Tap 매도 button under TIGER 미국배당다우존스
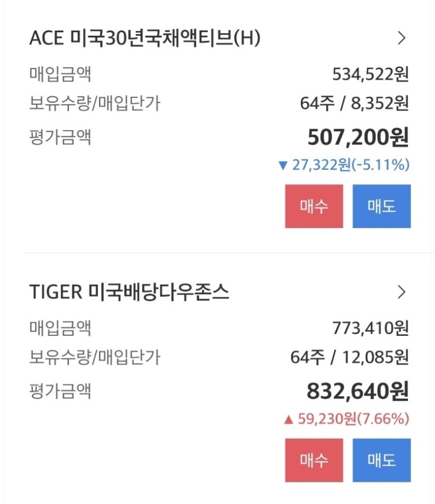The image size is (435, 504). pyautogui.click(x=382, y=460)
